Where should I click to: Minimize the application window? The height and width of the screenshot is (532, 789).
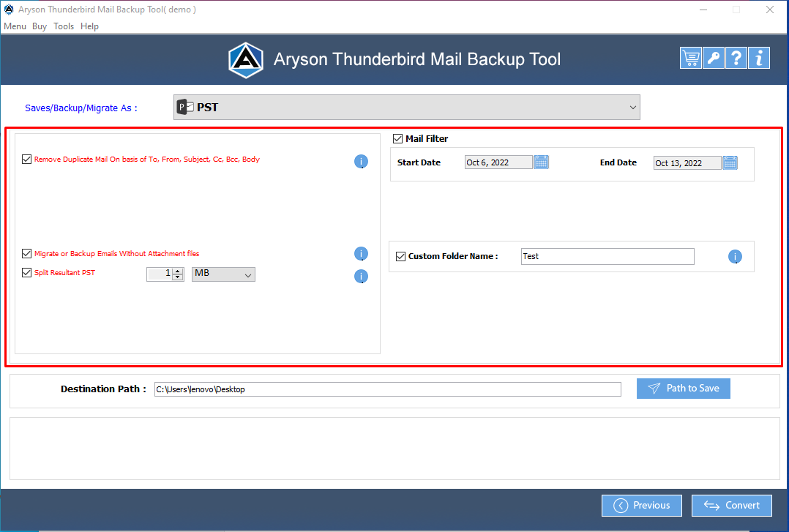tap(703, 10)
